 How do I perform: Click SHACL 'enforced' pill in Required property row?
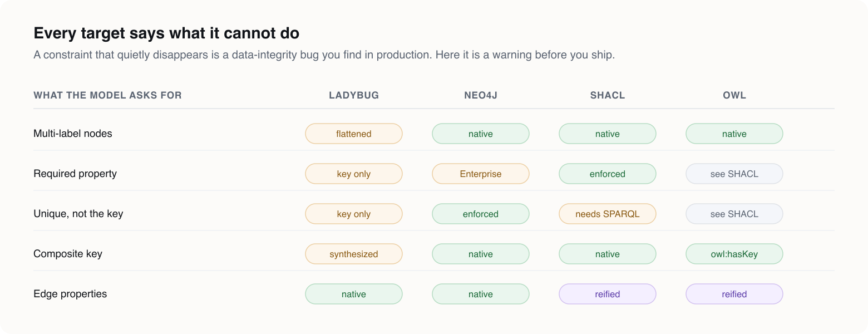[608, 174]
